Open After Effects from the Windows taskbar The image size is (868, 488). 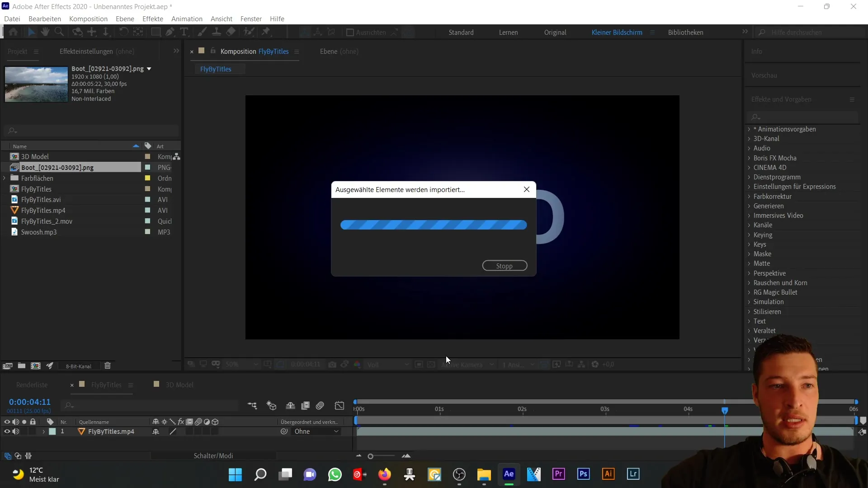(509, 474)
